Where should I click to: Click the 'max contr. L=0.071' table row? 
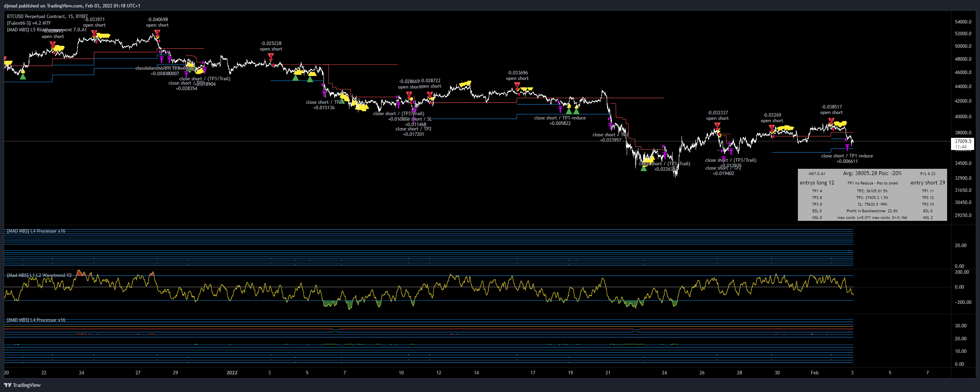872,218
